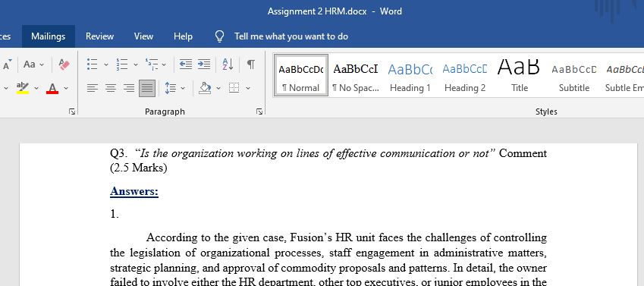Apply multilevel list formatting
The image size is (644, 286).
click(x=152, y=64)
